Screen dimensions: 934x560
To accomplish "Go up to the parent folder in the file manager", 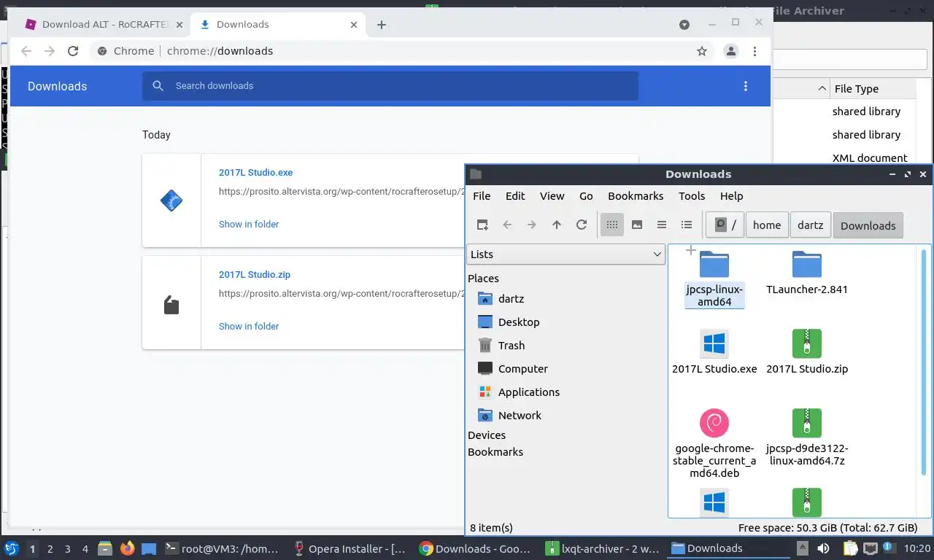I will [x=557, y=225].
